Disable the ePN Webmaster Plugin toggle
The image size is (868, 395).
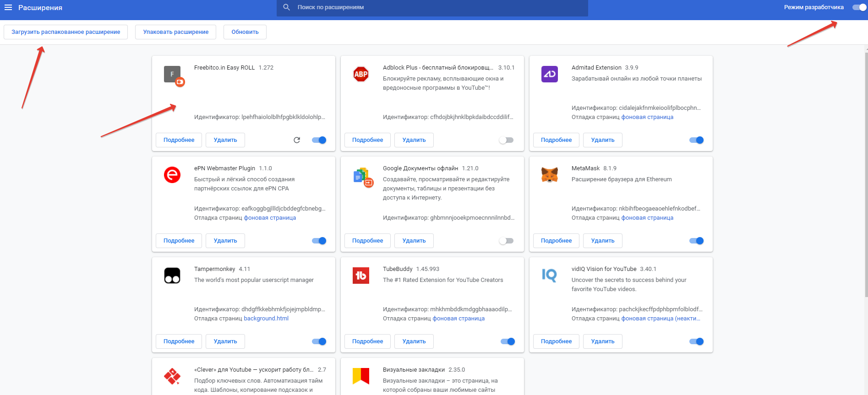pos(319,241)
